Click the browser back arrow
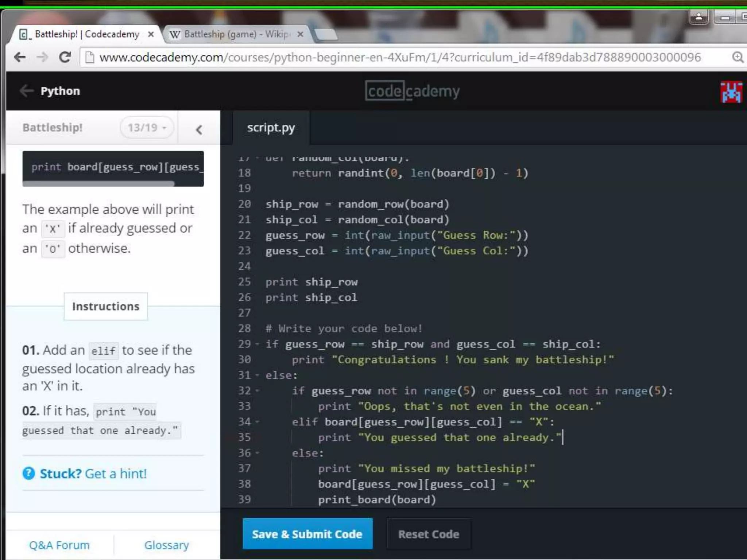747x560 pixels. tap(20, 57)
